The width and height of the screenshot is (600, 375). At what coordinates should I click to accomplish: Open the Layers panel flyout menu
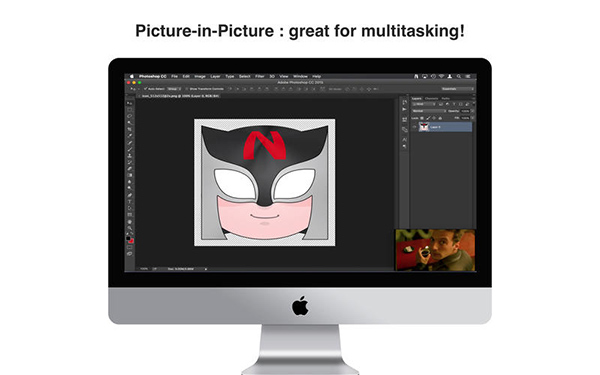[474, 98]
